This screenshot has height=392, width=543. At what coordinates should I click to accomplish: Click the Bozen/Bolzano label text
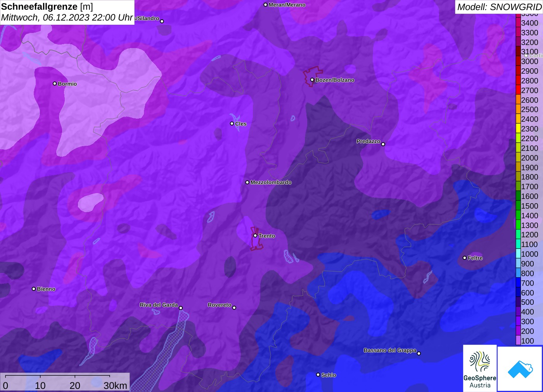[x=335, y=80]
